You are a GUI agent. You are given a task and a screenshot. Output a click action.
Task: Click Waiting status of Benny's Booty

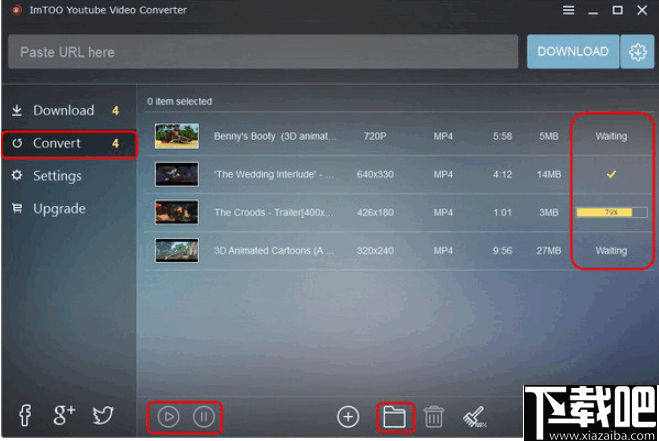click(x=611, y=136)
